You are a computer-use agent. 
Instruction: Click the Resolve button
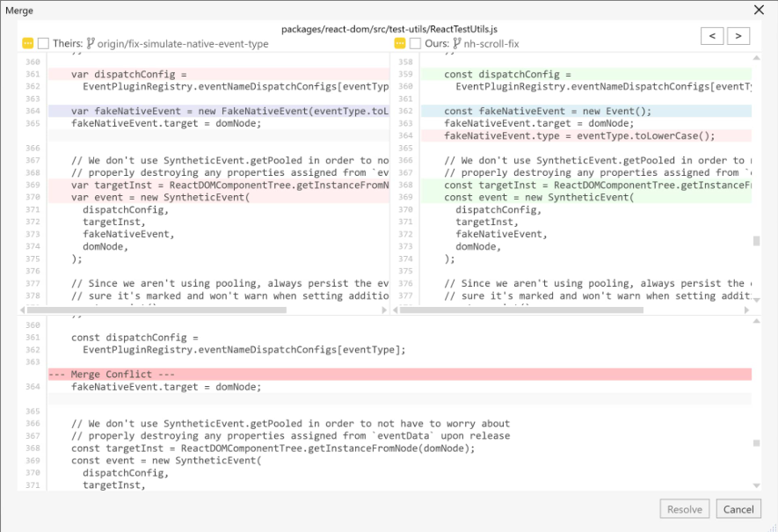click(x=685, y=509)
